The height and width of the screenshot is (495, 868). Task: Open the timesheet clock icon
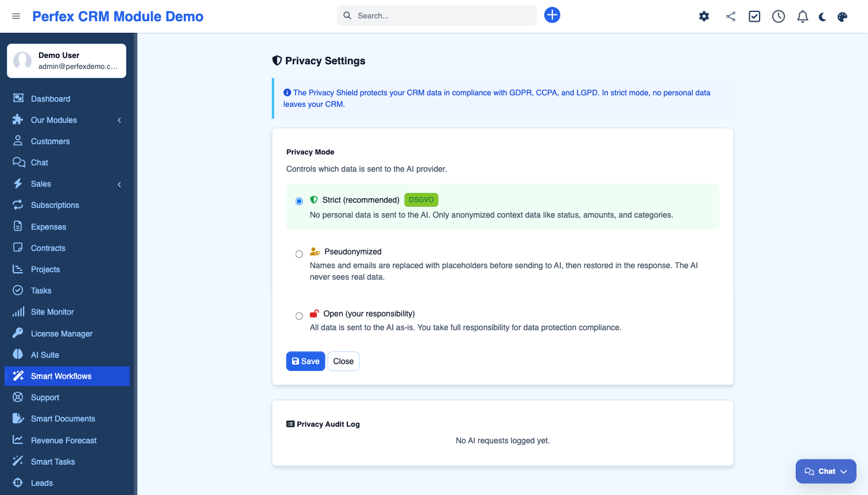tap(778, 17)
